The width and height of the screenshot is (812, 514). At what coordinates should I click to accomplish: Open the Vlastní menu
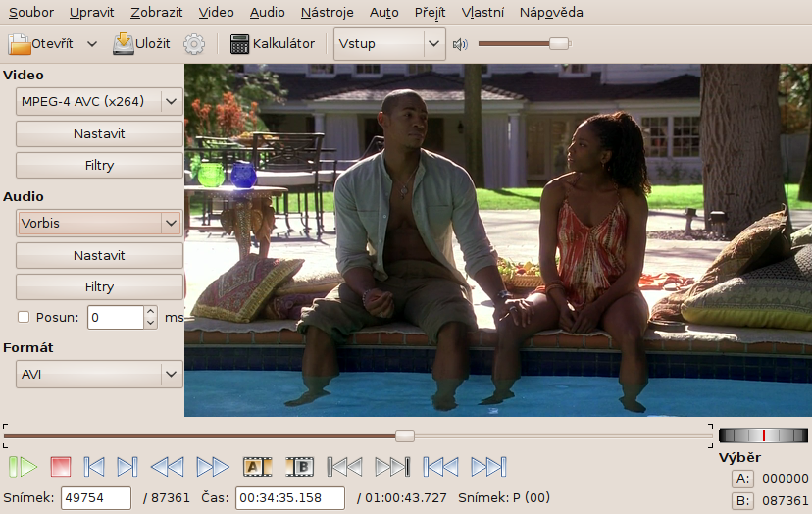pyautogui.click(x=482, y=12)
